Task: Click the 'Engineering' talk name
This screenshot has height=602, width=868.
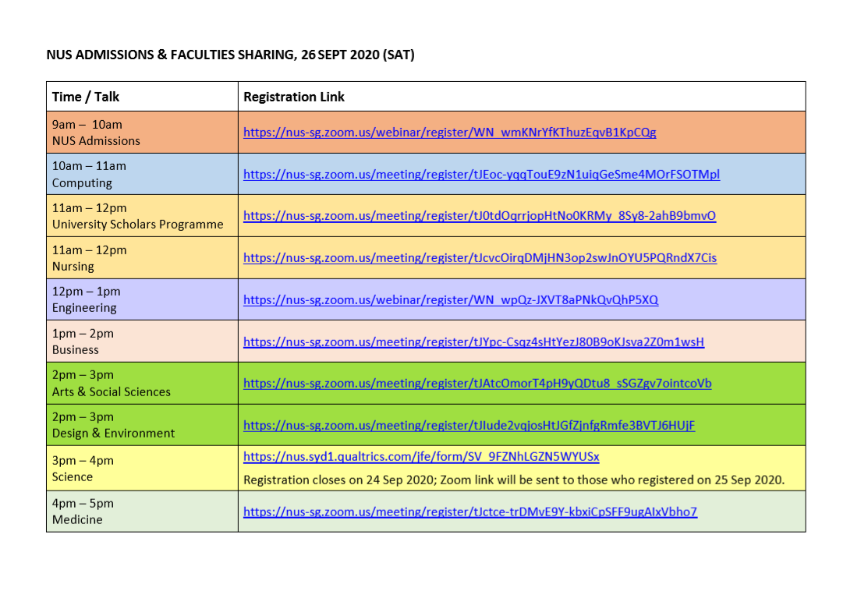Action: [x=84, y=308]
